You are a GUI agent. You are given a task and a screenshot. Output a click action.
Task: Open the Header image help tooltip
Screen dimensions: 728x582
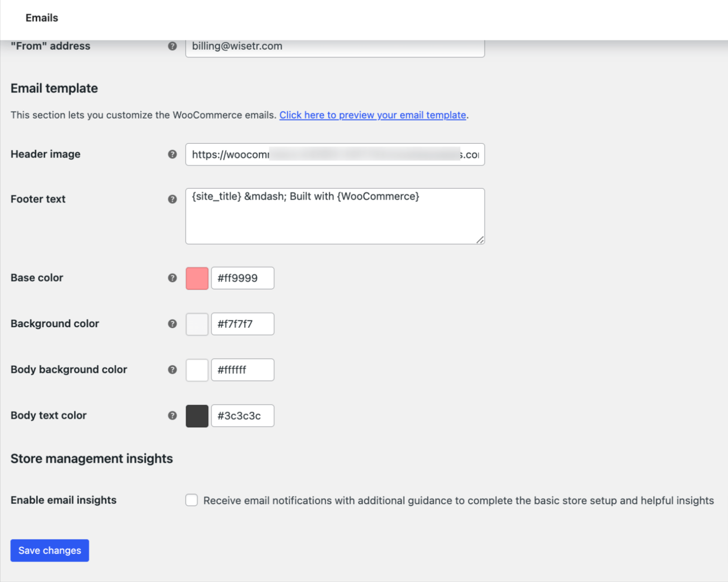coord(172,154)
